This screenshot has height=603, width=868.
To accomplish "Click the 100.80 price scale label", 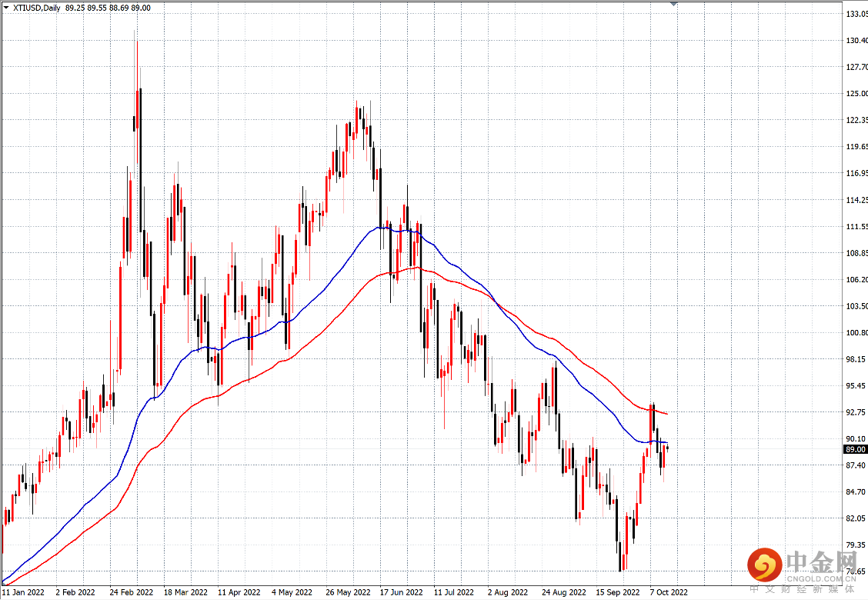I will (857, 332).
